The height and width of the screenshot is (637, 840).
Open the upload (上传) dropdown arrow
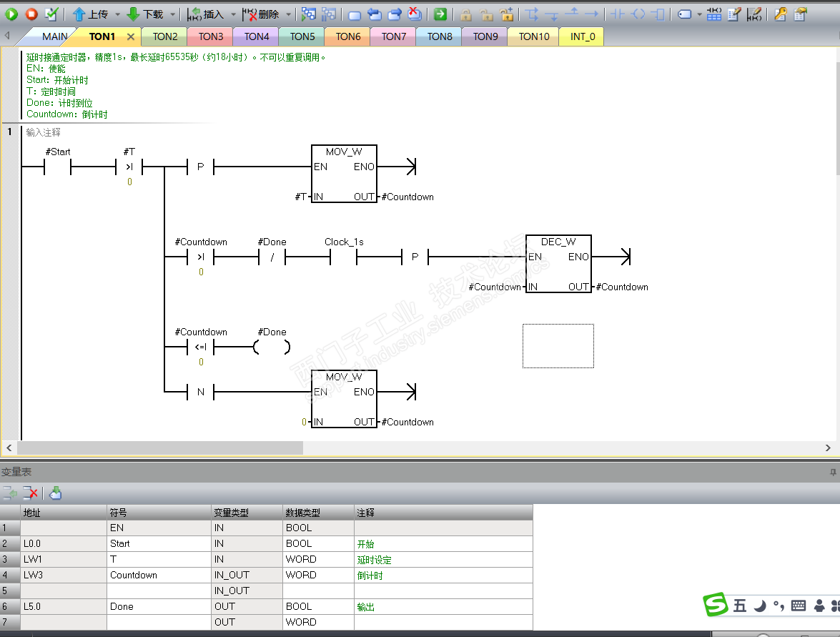tap(117, 14)
